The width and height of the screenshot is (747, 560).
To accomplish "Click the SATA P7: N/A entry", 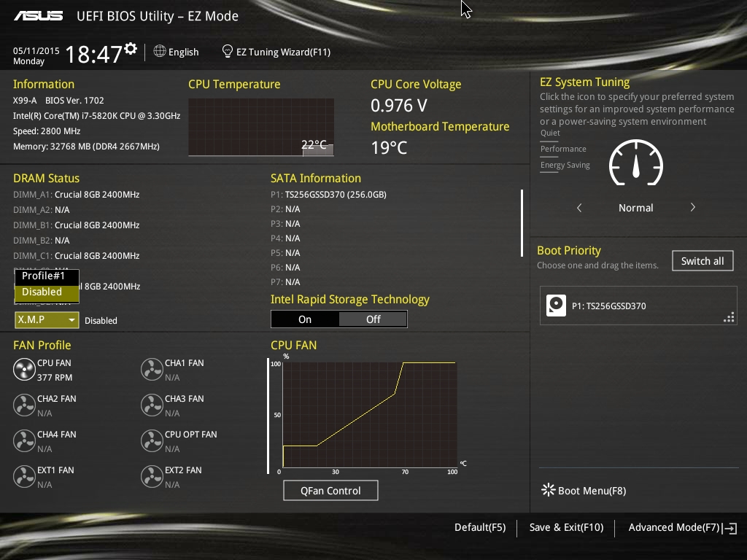I will point(285,282).
